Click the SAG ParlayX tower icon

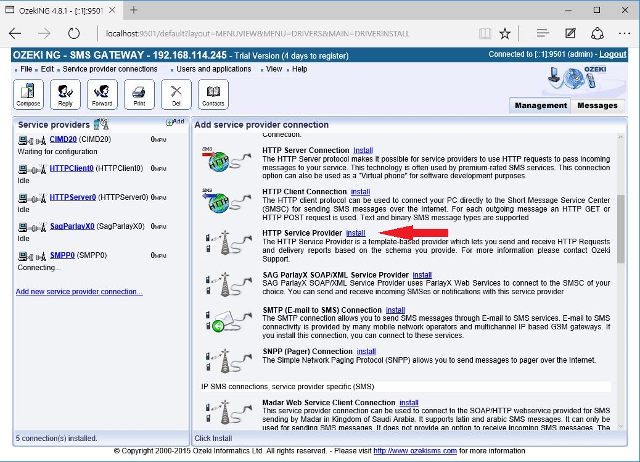coord(228,284)
